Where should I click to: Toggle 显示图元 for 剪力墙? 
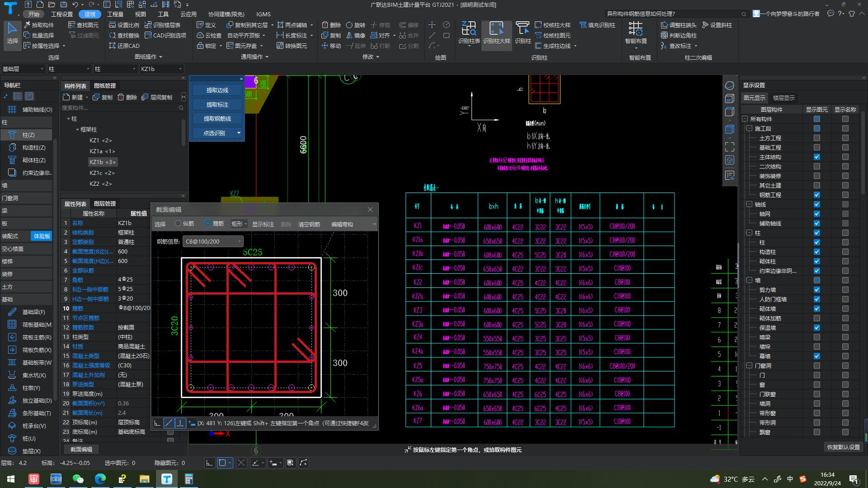point(817,290)
